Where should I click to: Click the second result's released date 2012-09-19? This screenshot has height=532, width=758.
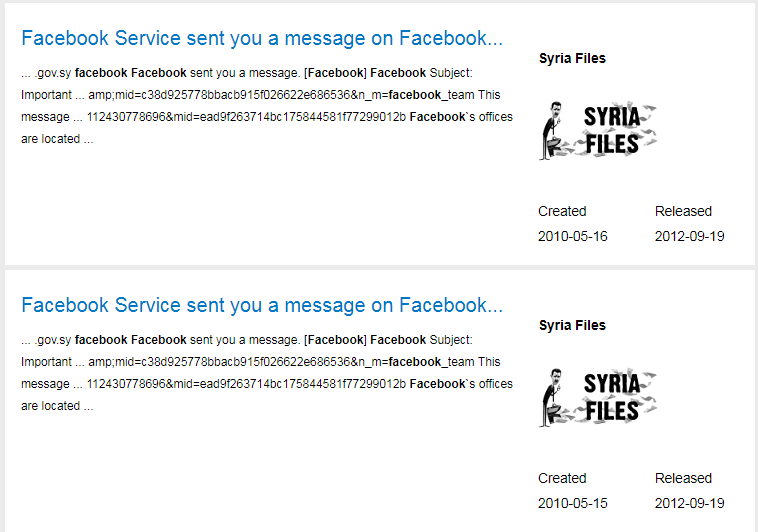(689, 503)
